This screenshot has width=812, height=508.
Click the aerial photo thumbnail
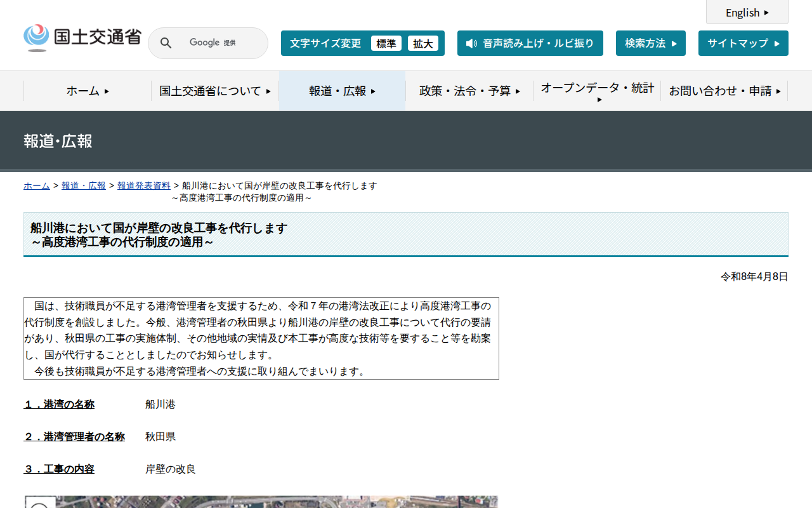tap(261, 502)
